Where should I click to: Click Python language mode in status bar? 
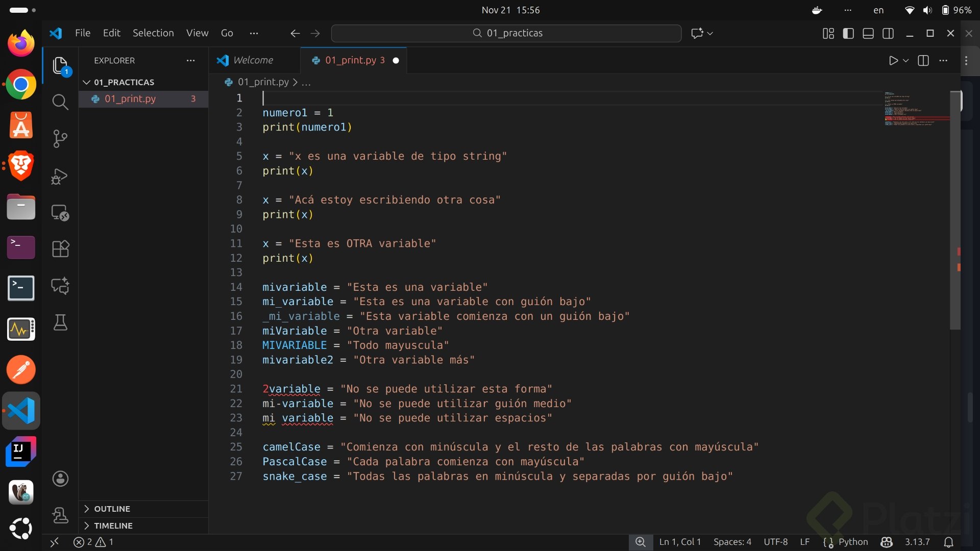click(x=853, y=542)
